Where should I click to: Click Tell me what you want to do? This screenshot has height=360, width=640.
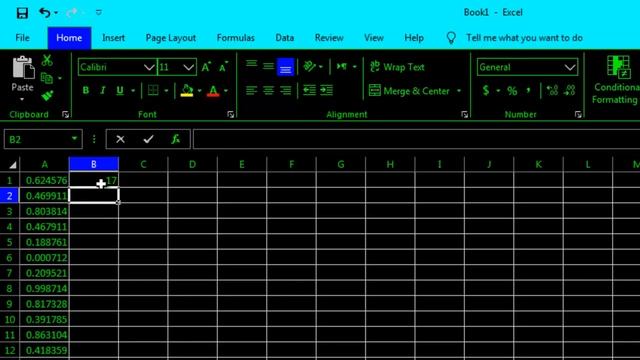524,38
